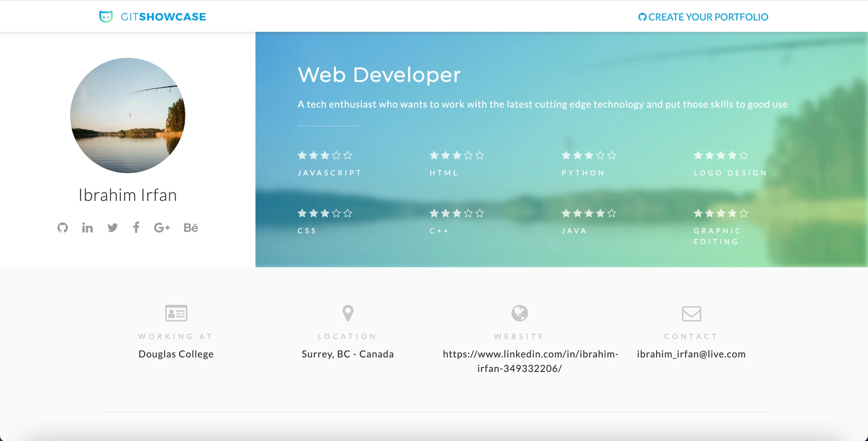Image resolution: width=868 pixels, height=441 pixels.
Task: Click the Facebook icon in the social row
Action: (x=136, y=227)
